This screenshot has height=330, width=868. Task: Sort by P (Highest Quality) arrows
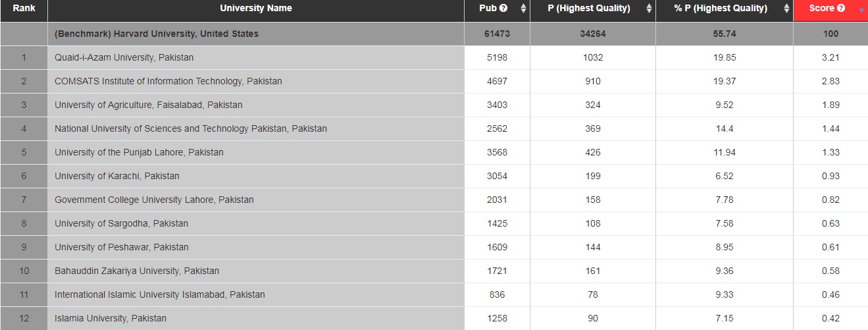pos(649,9)
